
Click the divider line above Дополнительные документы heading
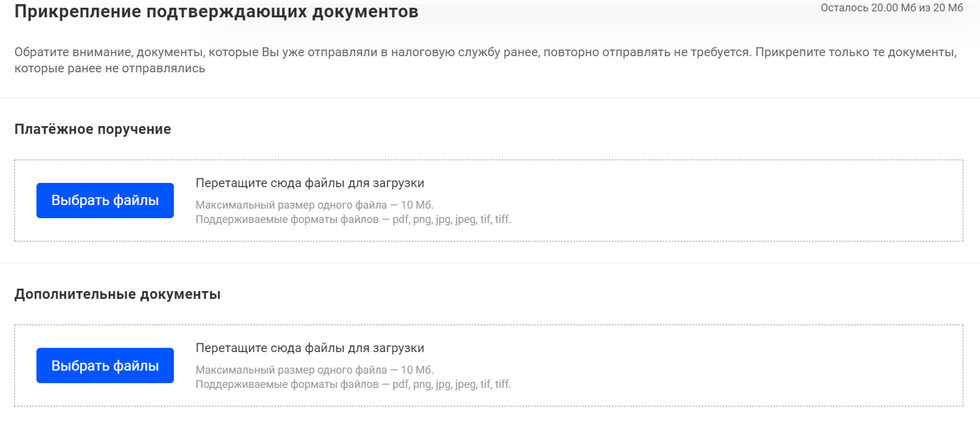[x=490, y=263]
